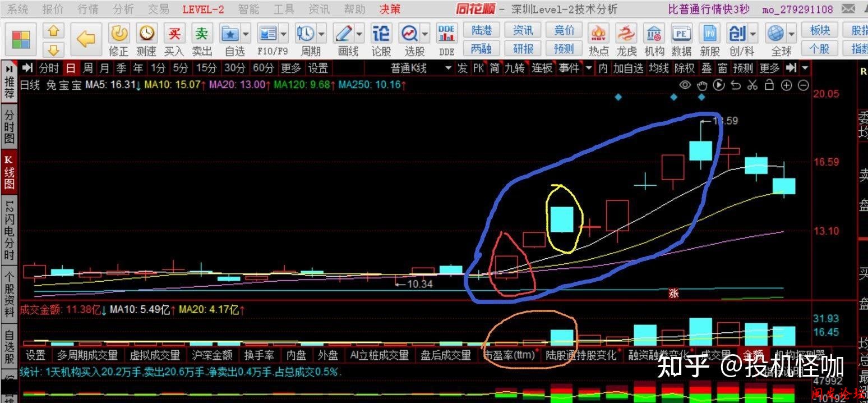Switch to the 周 weekly period tab
The height and width of the screenshot is (403, 868).
tap(87, 68)
